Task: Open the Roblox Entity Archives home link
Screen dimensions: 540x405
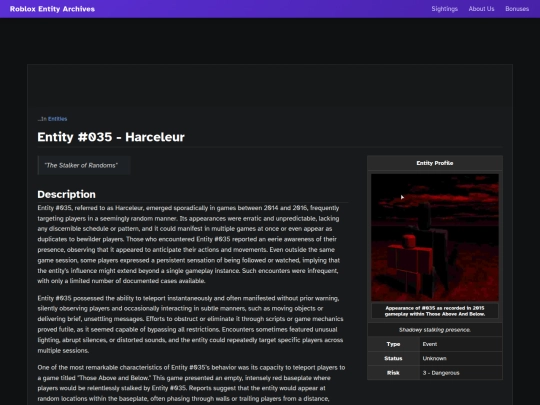Action: [x=52, y=9]
